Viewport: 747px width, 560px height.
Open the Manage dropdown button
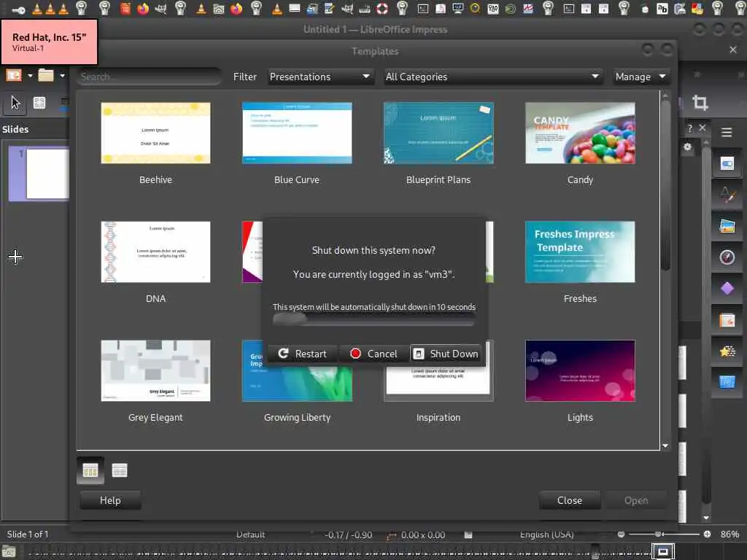(640, 77)
